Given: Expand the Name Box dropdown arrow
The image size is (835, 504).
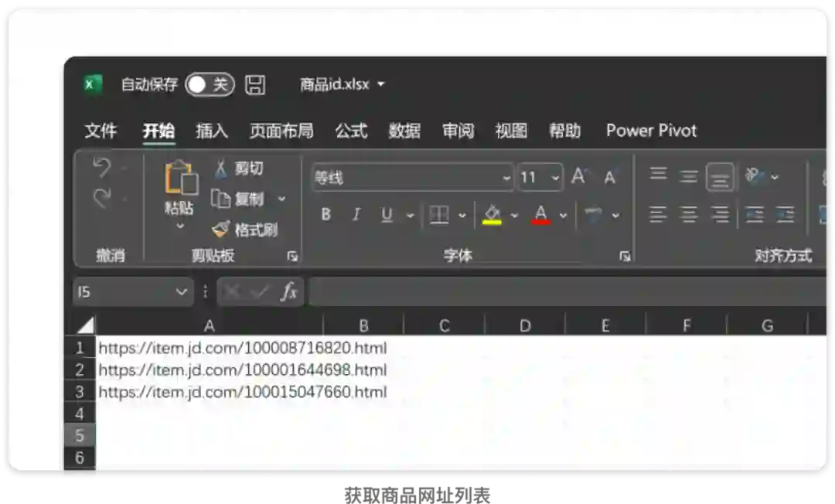Looking at the screenshot, I should [x=181, y=291].
